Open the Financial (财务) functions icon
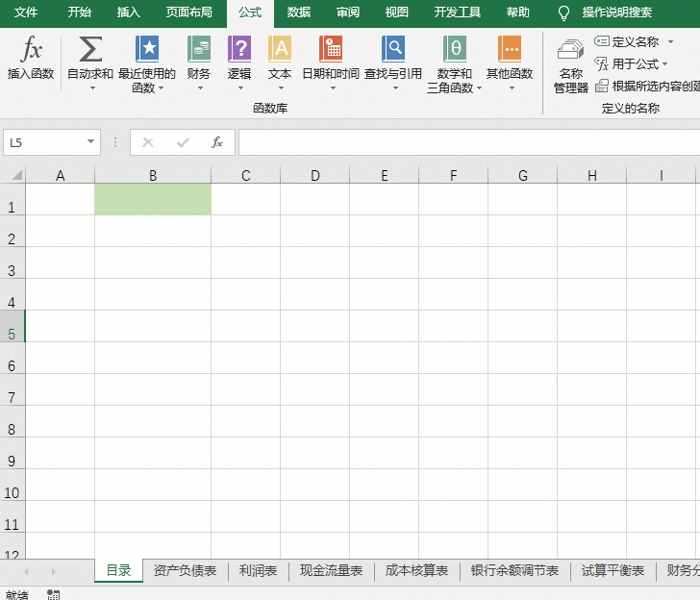This screenshot has width=700, height=600. (x=199, y=49)
